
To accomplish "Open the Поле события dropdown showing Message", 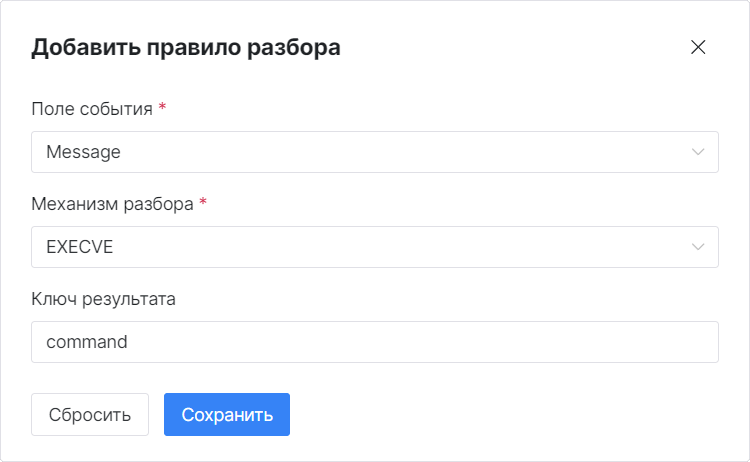I will click(360, 152).
